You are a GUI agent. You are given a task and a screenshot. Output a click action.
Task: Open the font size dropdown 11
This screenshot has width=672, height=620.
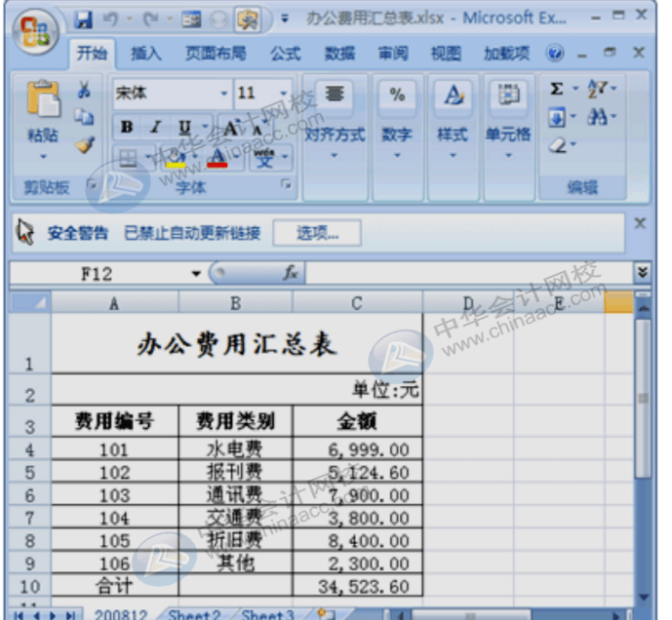[x=283, y=93]
